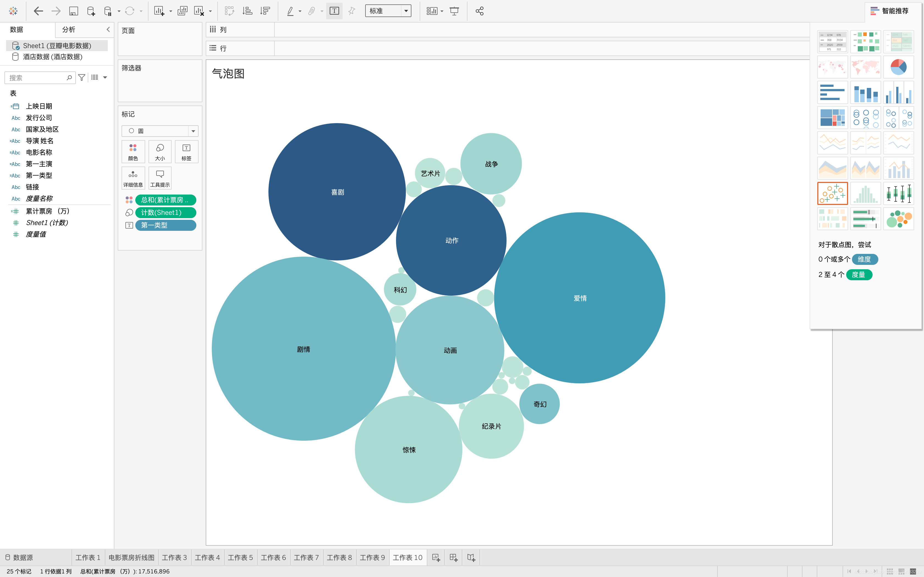The image size is (924, 577).
Task: Click the 数据源 button
Action: tap(19, 557)
